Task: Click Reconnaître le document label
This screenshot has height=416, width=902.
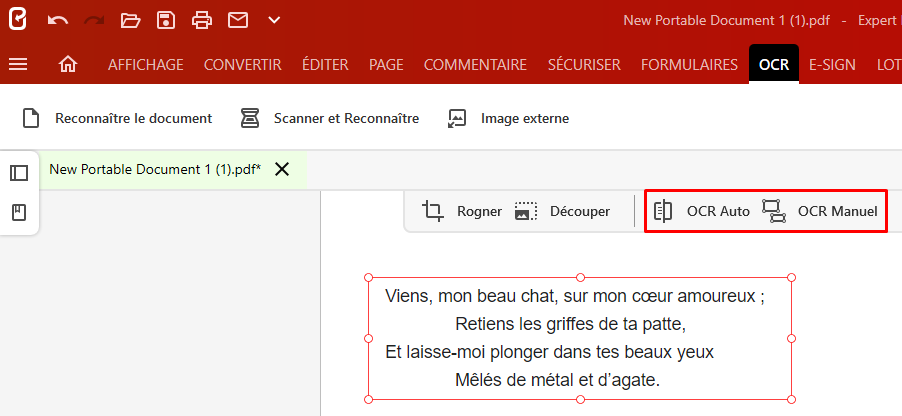Action: (133, 119)
